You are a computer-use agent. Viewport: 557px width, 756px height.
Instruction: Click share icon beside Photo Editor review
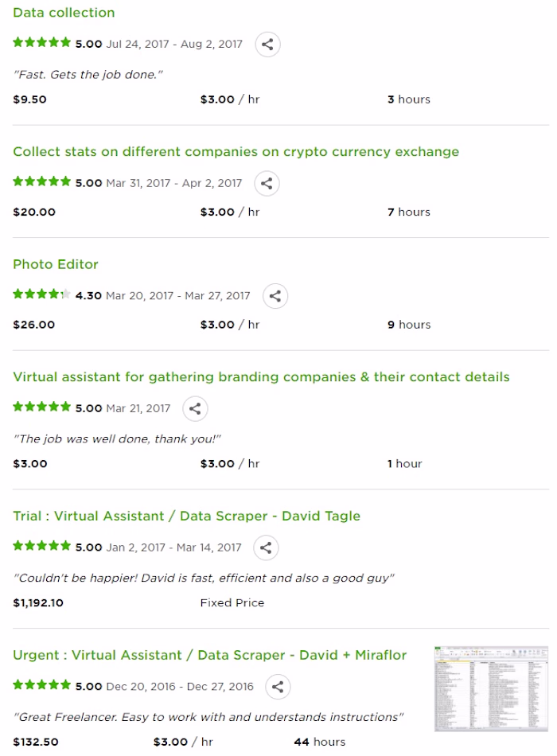point(275,296)
